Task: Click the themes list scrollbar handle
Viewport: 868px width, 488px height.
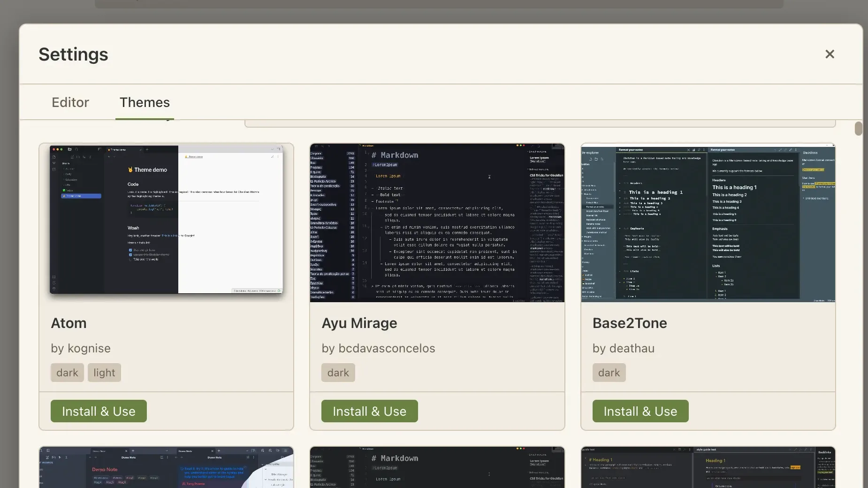Action: pyautogui.click(x=858, y=129)
